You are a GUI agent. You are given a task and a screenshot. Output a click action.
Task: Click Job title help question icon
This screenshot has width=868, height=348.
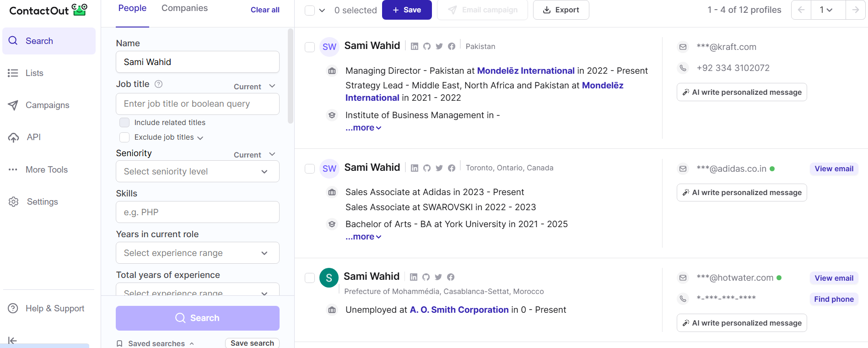click(x=159, y=84)
